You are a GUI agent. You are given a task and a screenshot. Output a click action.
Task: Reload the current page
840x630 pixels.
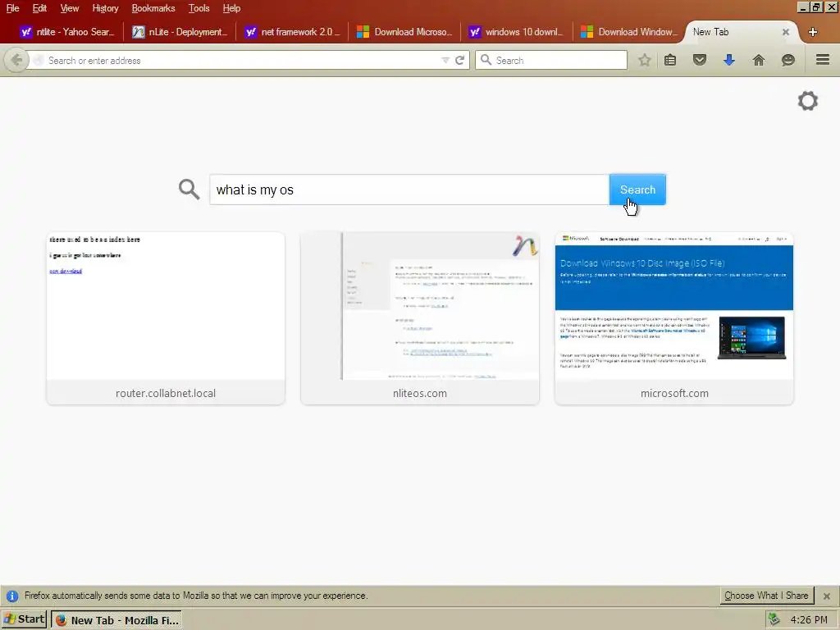pos(459,60)
